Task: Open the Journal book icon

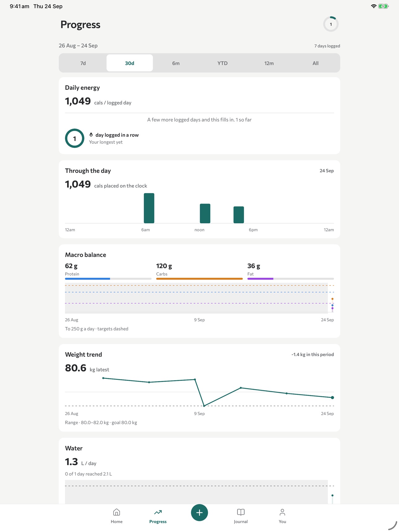Action: point(241,512)
